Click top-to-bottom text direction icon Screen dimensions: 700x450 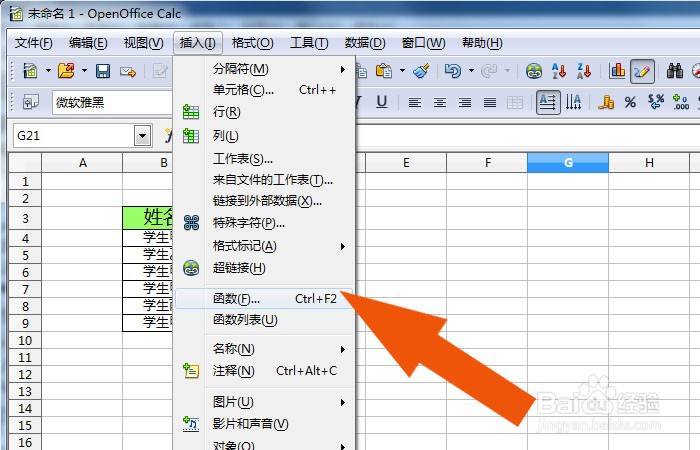[x=573, y=102]
